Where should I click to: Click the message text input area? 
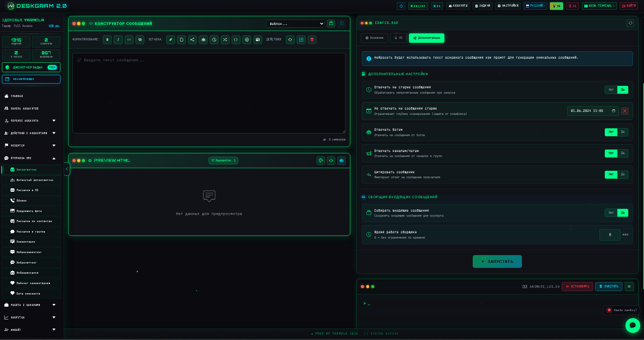[209, 93]
